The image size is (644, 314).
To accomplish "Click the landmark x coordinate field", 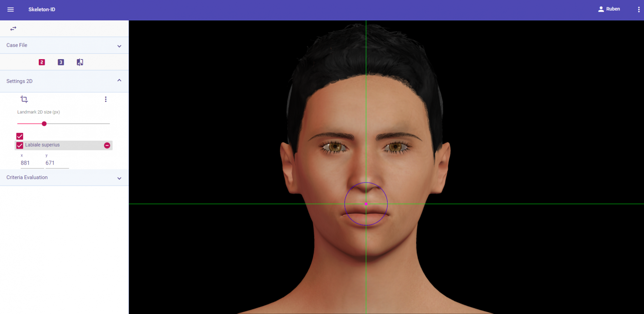I will pyautogui.click(x=32, y=163).
